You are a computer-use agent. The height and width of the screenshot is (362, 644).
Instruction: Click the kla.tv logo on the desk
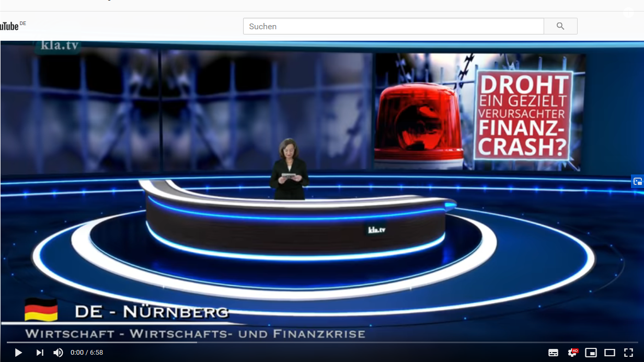[x=377, y=230]
